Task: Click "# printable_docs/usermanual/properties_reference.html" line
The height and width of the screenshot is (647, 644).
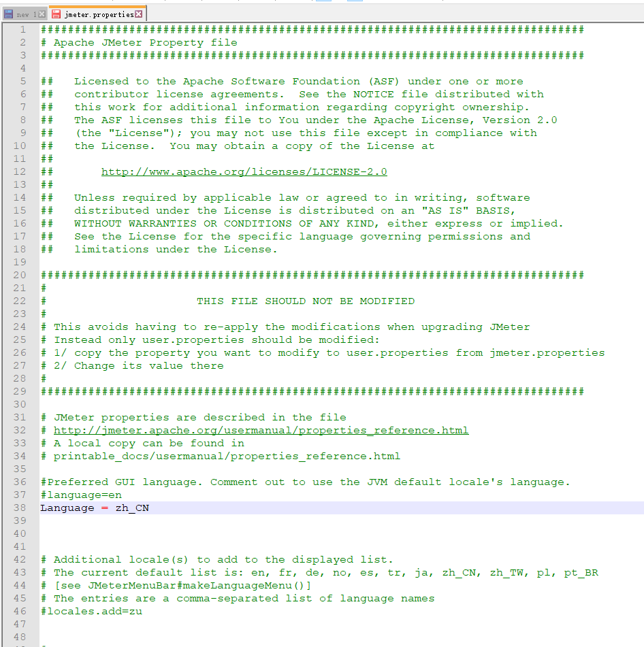Action: [221, 457]
